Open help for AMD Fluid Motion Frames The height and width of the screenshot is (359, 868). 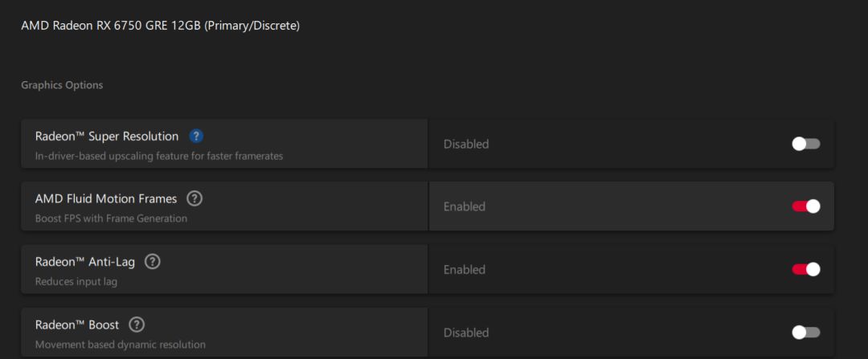(x=194, y=198)
